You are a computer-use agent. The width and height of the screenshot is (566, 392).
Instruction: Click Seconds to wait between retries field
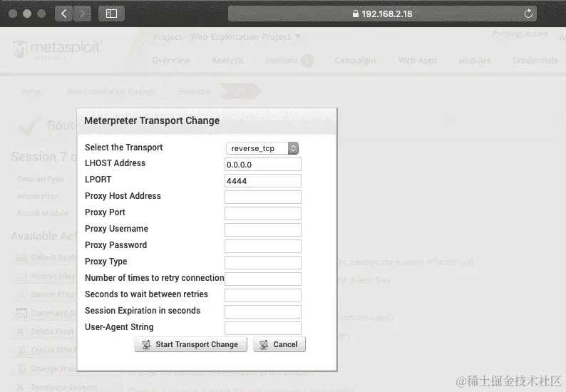tap(263, 295)
